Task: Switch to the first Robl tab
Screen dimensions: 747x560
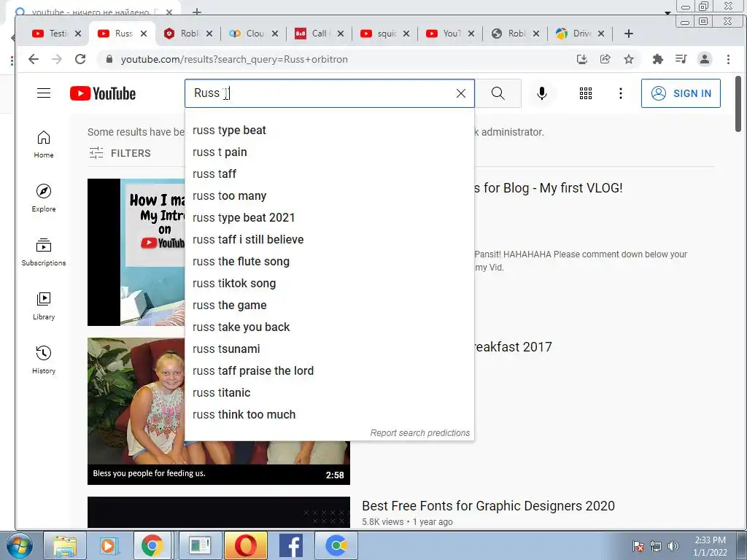Action: (x=187, y=34)
